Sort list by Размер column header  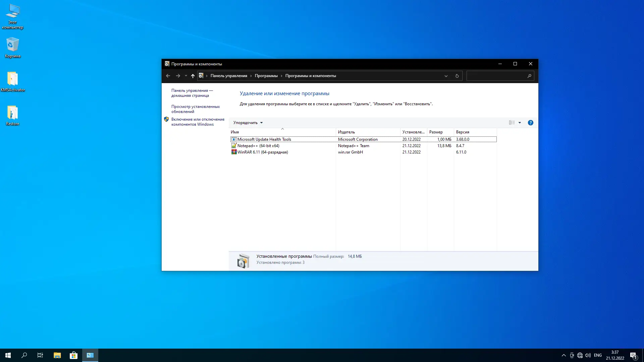[436, 132]
